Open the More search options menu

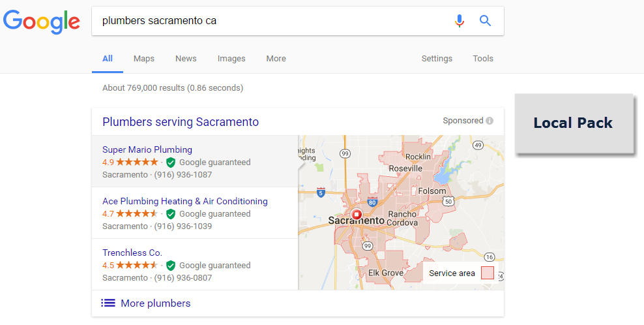pyautogui.click(x=276, y=59)
